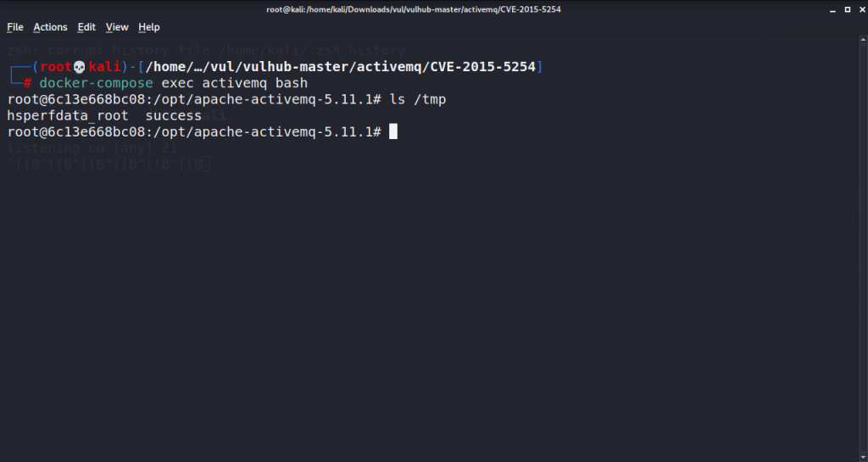Viewport: 868px width, 462px height.
Task: Click the 'success' file in ls output
Action: tap(173, 115)
